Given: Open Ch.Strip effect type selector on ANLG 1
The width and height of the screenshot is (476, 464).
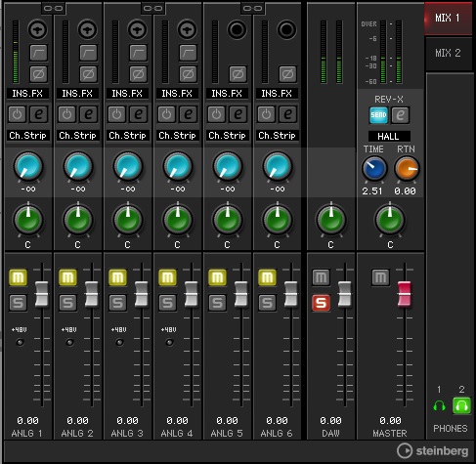Looking at the screenshot, I should coord(27,136).
